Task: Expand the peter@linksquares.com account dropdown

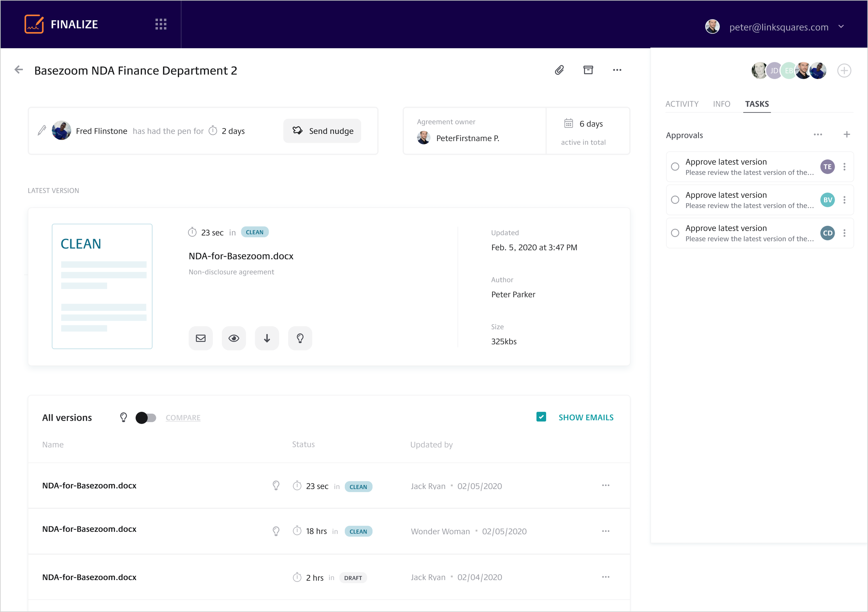Action: pos(841,27)
